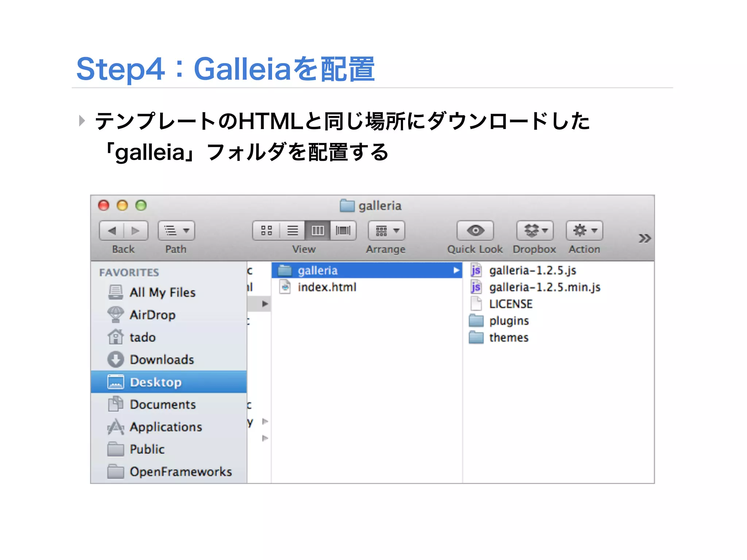Select Applications in the sidebar

166,427
